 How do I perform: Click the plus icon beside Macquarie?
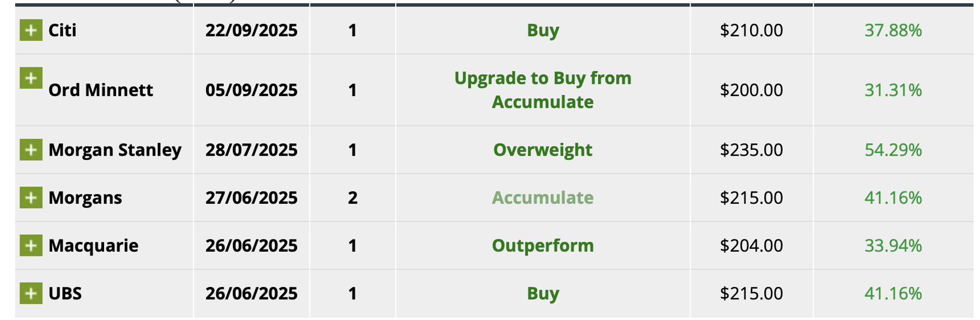[31, 246]
